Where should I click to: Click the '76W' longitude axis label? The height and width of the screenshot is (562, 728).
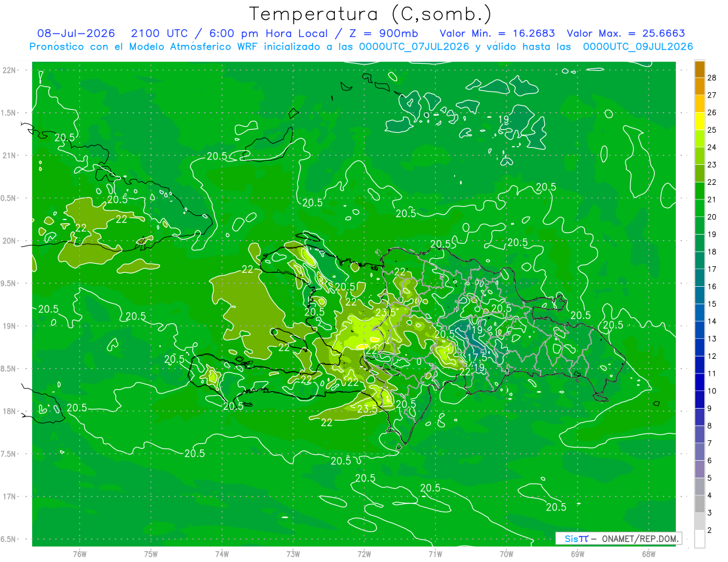pyautogui.click(x=79, y=554)
